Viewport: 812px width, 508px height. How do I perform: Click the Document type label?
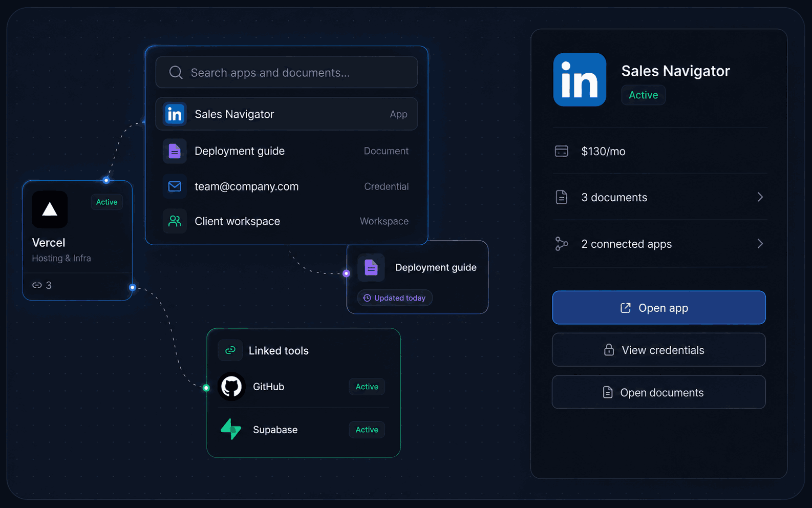tap(386, 151)
